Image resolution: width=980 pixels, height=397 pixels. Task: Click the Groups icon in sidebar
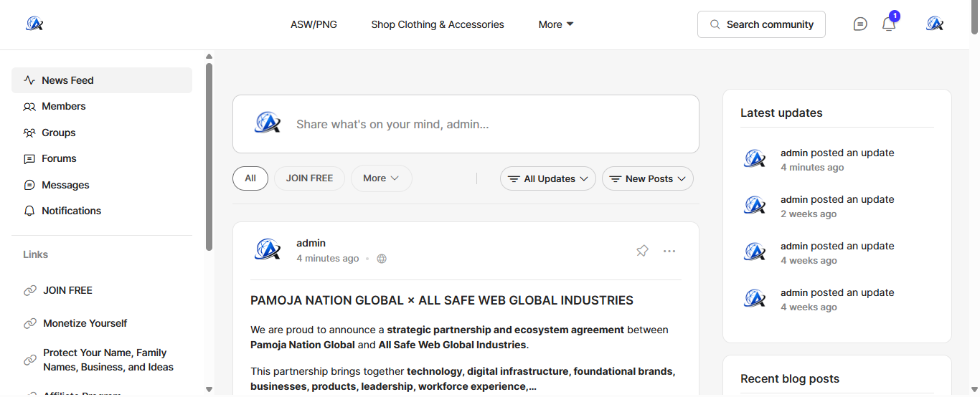tap(29, 133)
